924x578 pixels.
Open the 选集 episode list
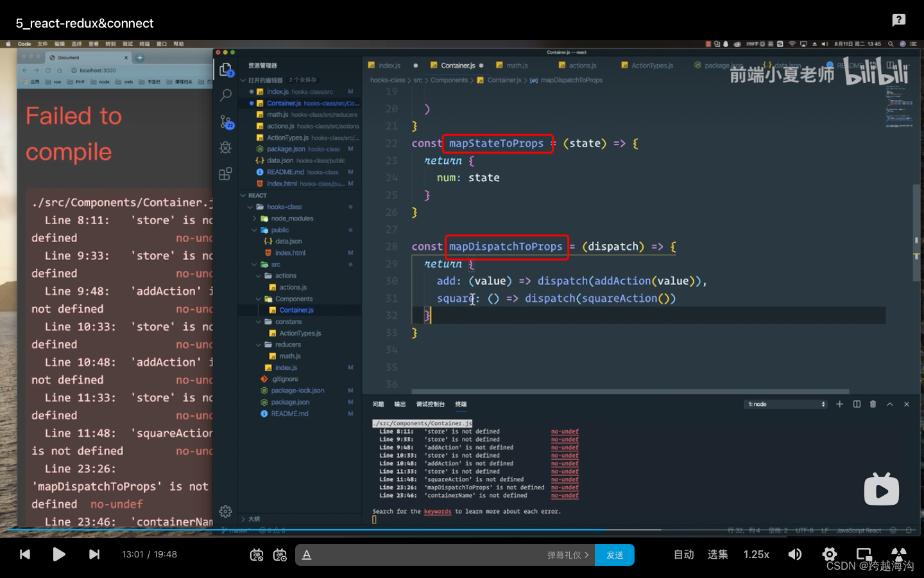717,554
